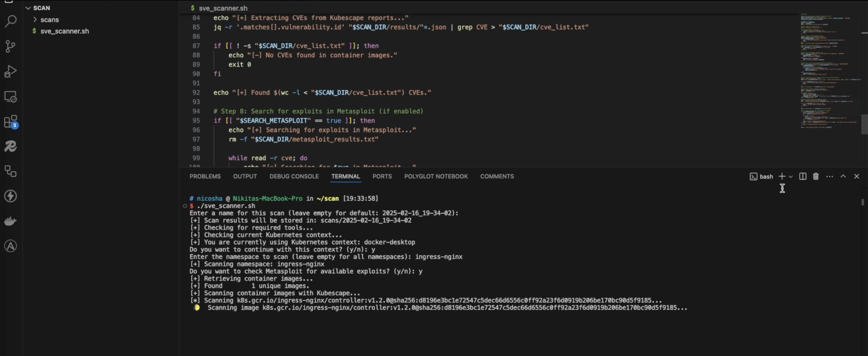Click the jq command on line 85

[401, 27]
